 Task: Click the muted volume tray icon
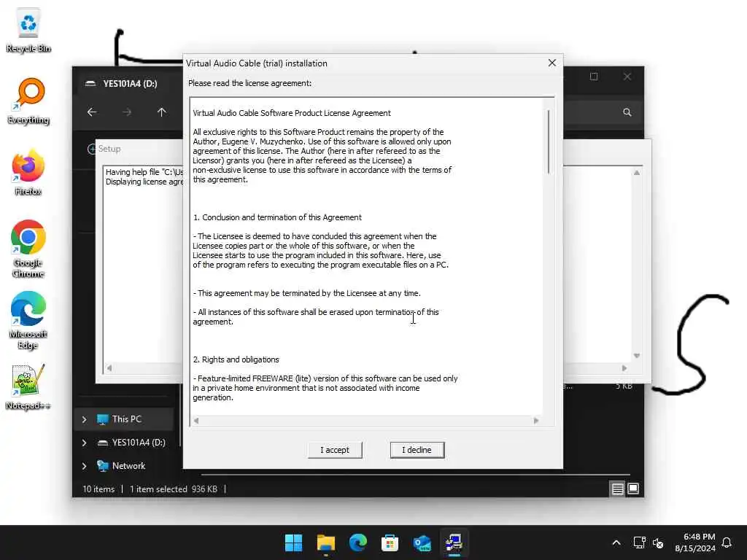tap(658, 542)
